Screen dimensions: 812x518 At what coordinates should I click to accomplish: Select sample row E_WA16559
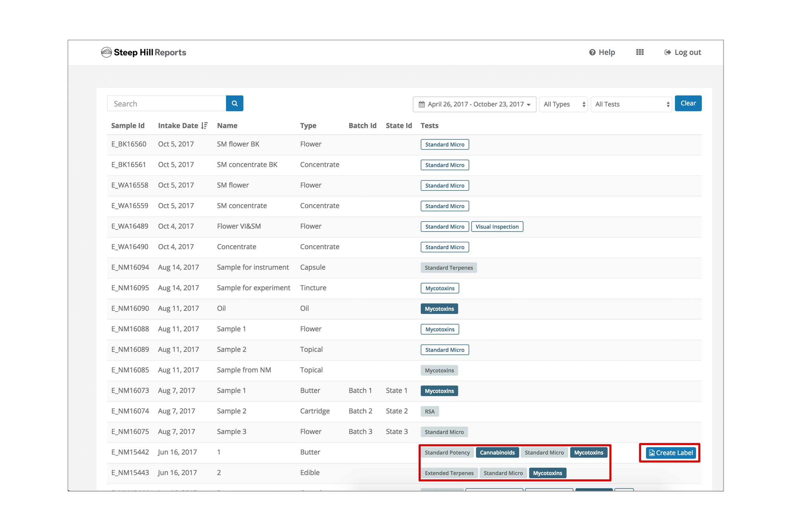coord(404,206)
